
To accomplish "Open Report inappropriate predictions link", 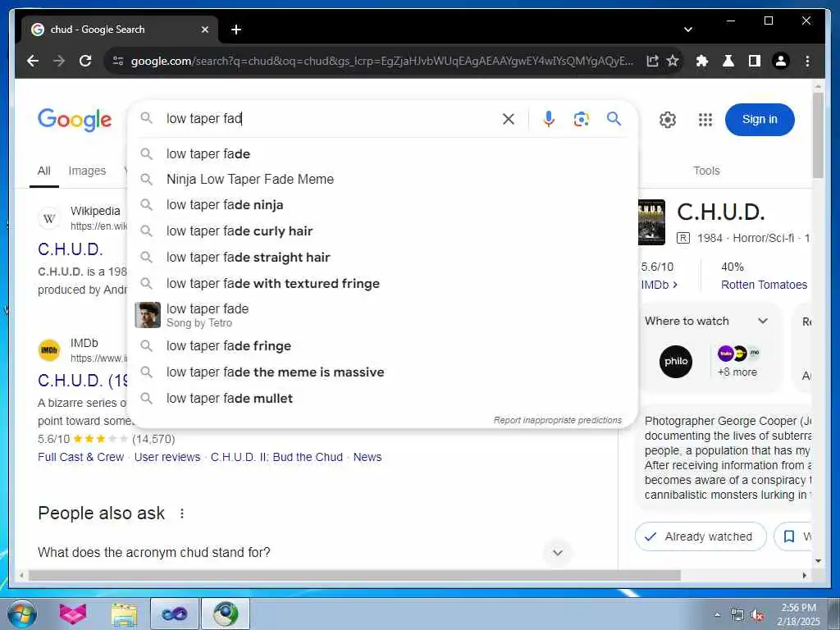I will (558, 421).
